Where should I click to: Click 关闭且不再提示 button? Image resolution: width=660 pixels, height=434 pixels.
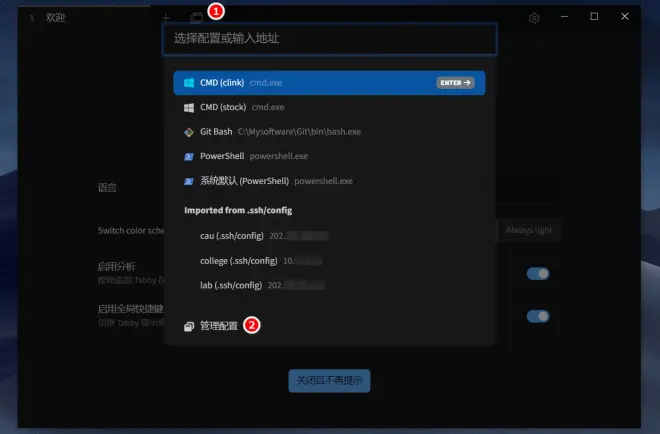click(329, 381)
